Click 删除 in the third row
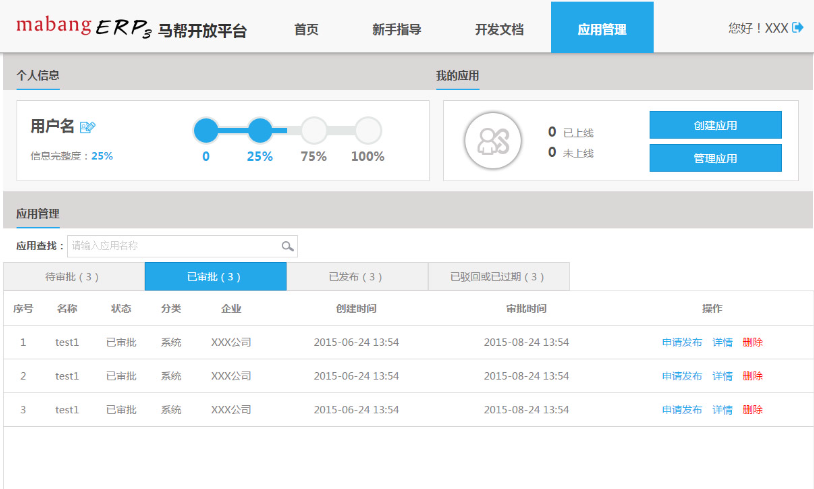Image resolution: width=814 pixels, height=489 pixels. tap(752, 410)
